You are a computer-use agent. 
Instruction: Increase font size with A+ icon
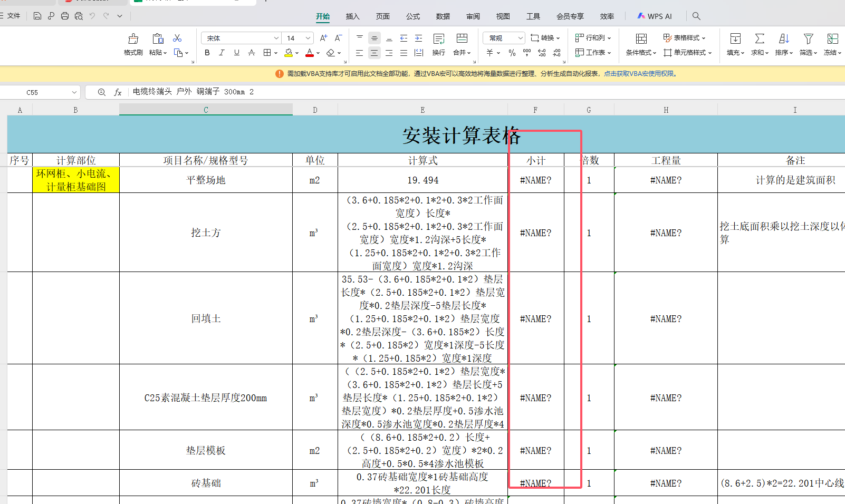point(323,38)
